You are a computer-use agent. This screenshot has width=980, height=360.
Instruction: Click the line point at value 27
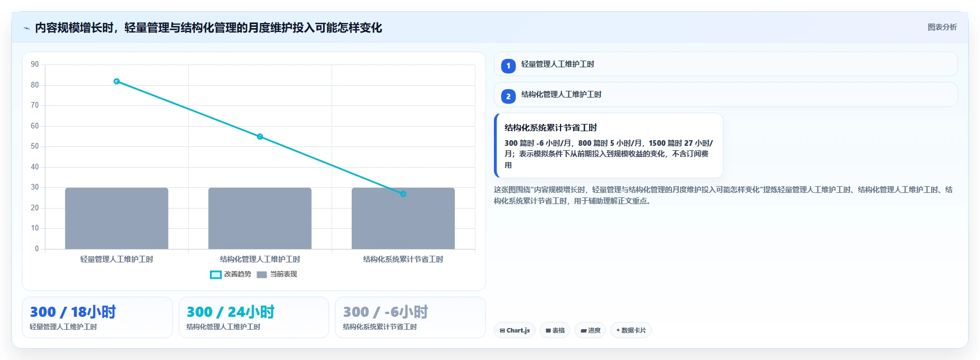pyautogui.click(x=403, y=194)
